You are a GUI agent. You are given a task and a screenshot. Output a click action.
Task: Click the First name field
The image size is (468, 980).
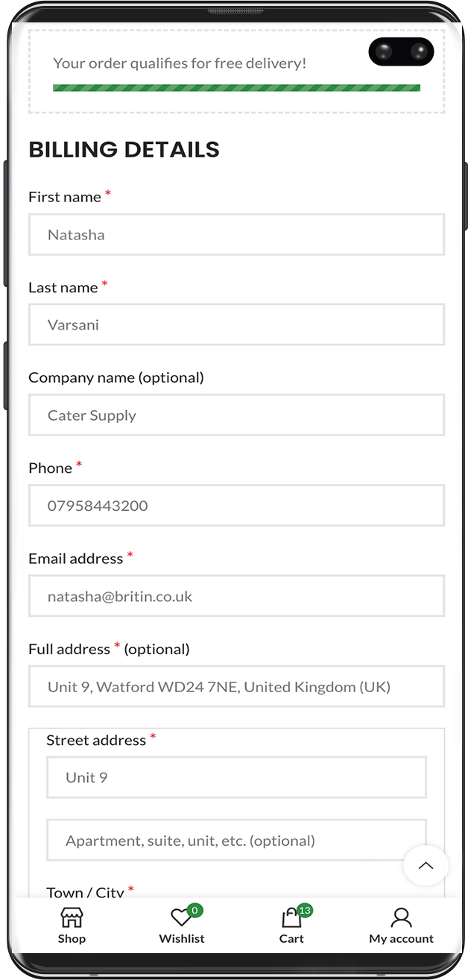236,235
